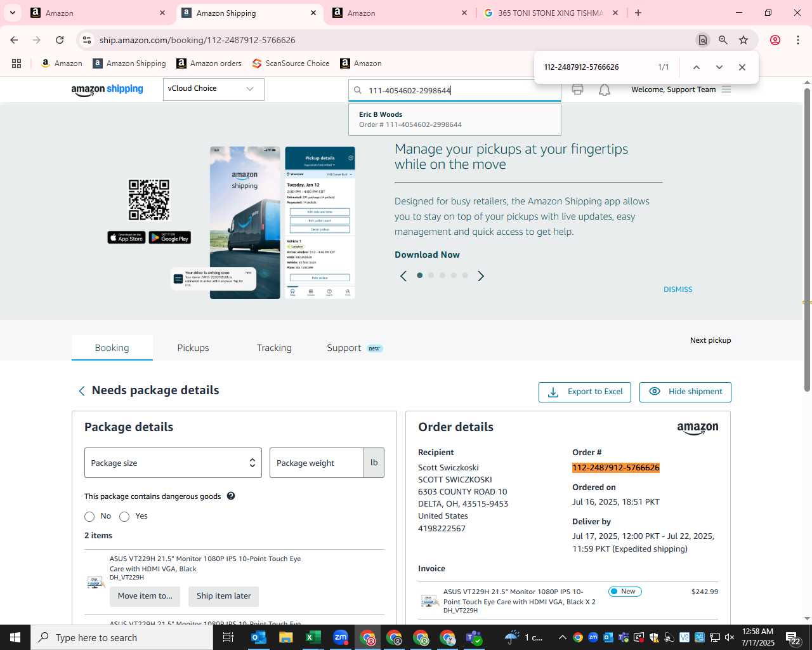This screenshot has height=650, width=812.
Task: Bookmark this page with star icon
Action: [x=743, y=40]
